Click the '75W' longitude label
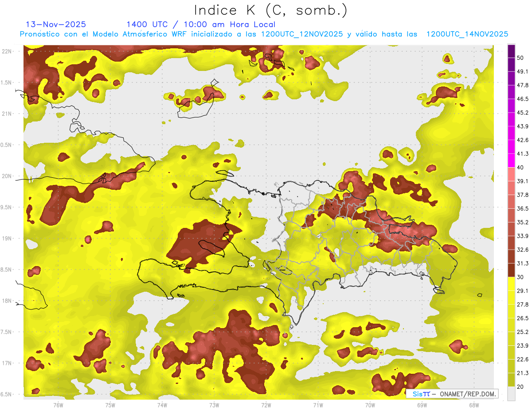The height and width of the screenshot is (411, 532). (x=110, y=405)
